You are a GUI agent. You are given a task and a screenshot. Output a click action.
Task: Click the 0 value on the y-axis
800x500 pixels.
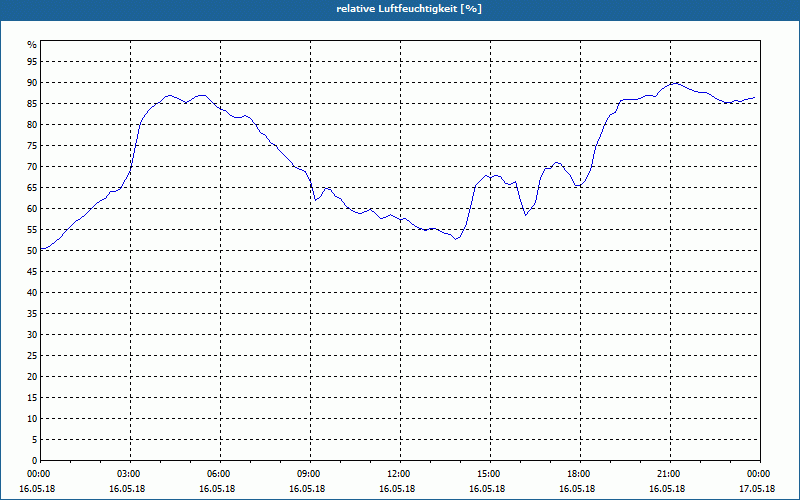(x=35, y=461)
